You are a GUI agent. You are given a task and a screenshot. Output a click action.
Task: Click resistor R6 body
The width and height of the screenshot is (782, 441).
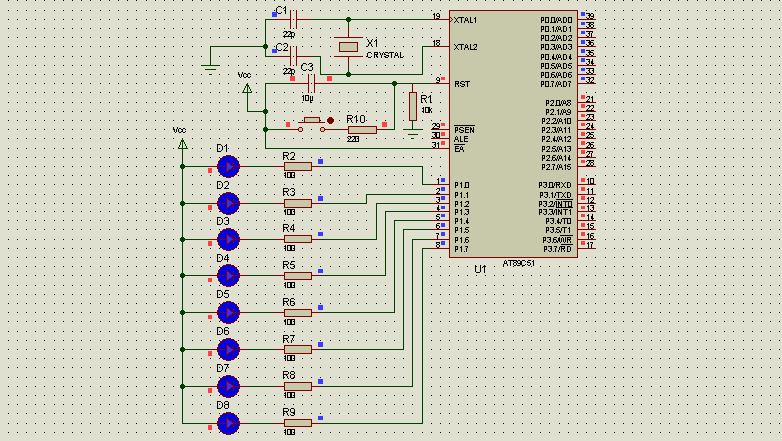[298, 312]
